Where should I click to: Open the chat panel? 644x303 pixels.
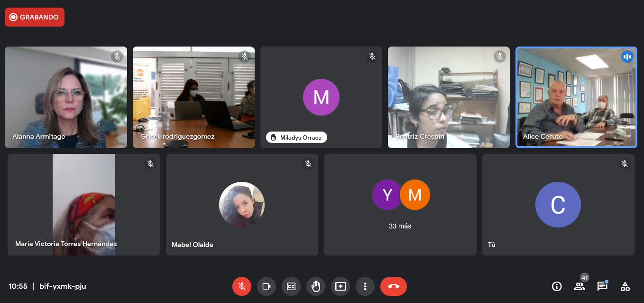pyautogui.click(x=602, y=286)
